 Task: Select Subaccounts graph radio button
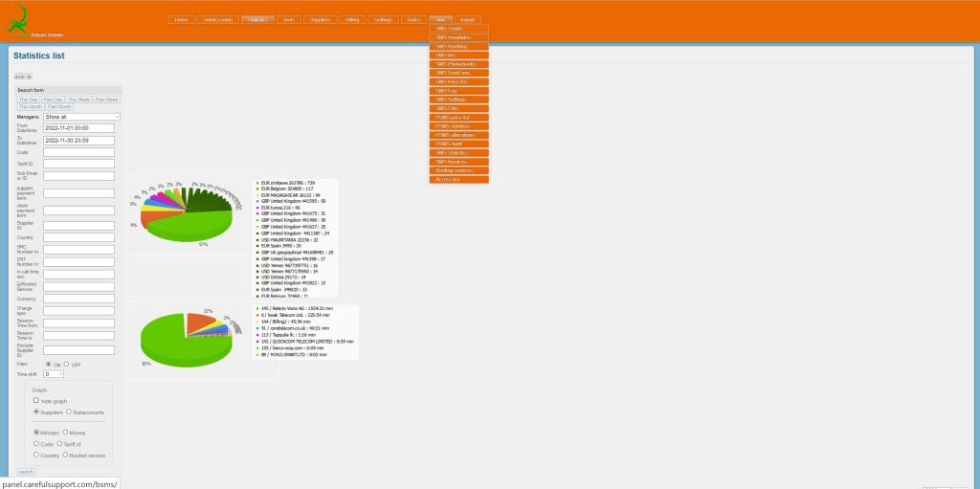point(69,411)
